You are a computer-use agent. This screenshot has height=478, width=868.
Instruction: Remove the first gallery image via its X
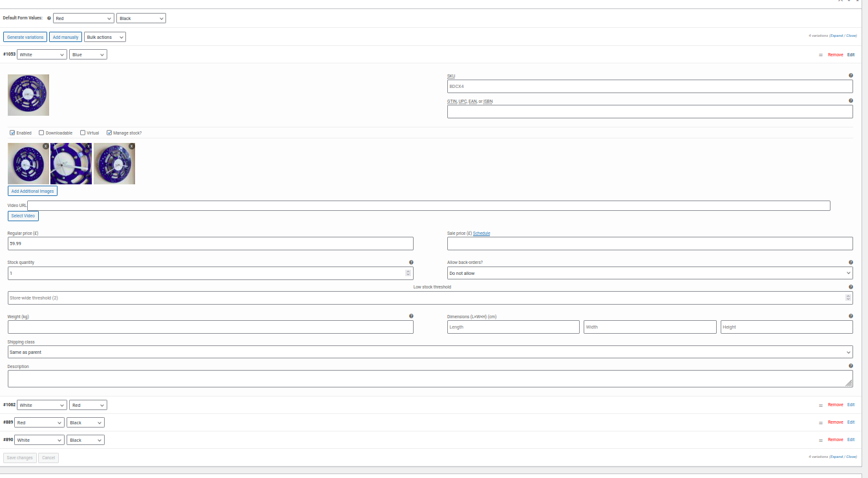(45, 146)
